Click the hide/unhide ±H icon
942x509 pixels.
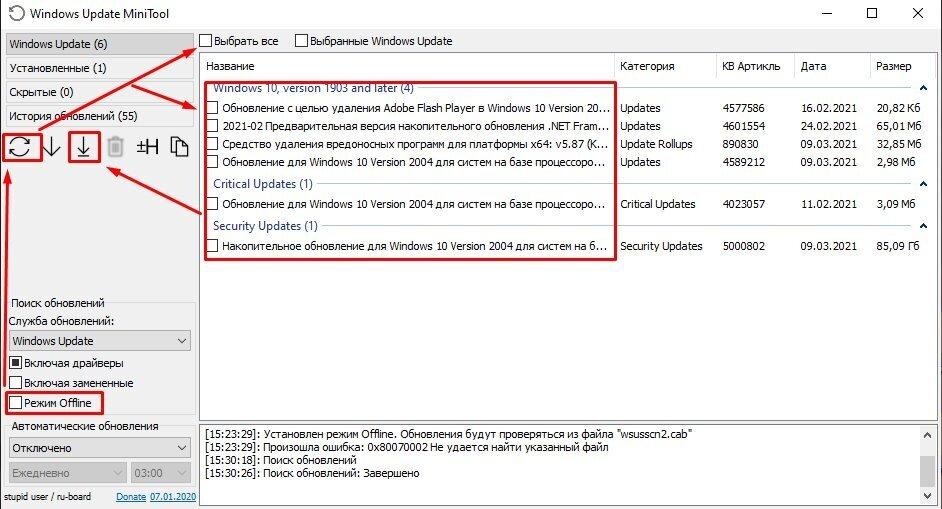point(147,147)
